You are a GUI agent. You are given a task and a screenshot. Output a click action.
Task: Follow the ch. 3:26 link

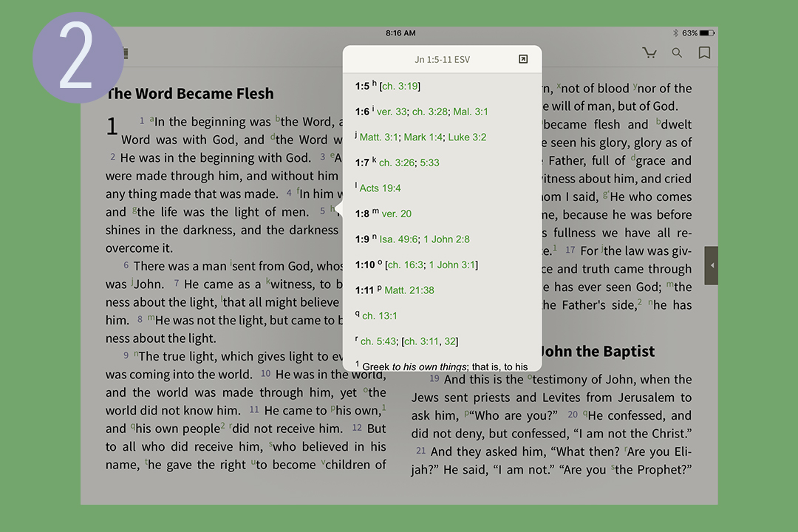(397, 163)
